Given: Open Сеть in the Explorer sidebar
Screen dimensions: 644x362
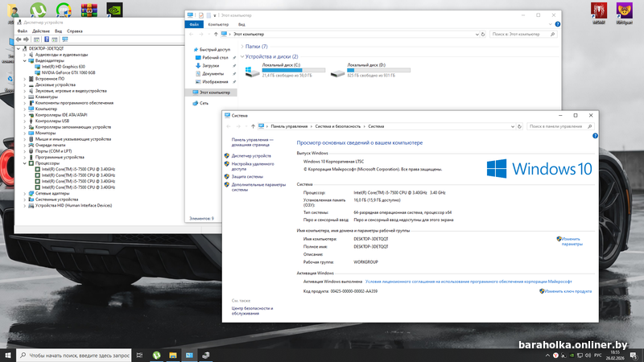Looking at the screenshot, I should tap(204, 103).
